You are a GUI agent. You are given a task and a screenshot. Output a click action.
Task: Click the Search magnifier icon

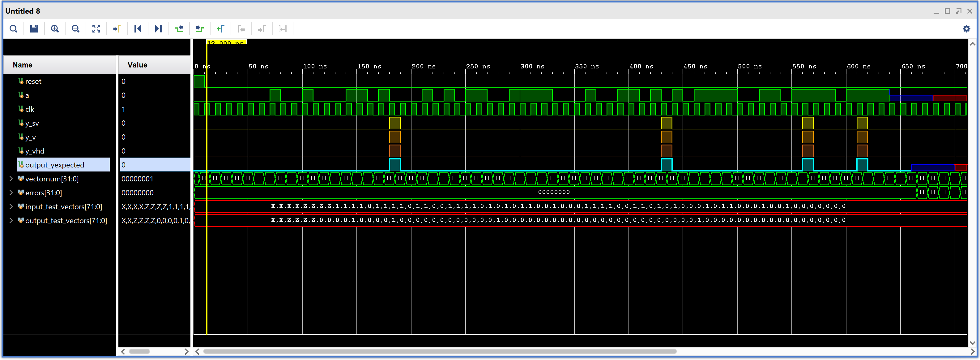(x=13, y=29)
